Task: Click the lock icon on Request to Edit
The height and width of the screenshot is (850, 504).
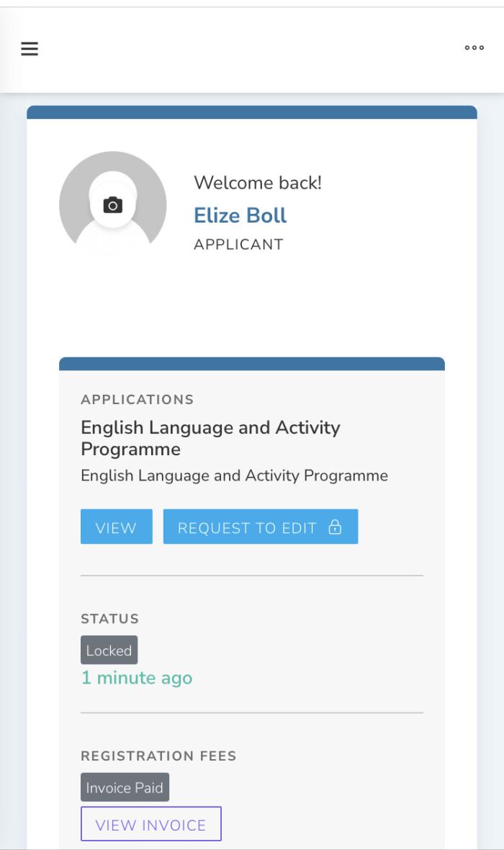Action: click(x=335, y=527)
